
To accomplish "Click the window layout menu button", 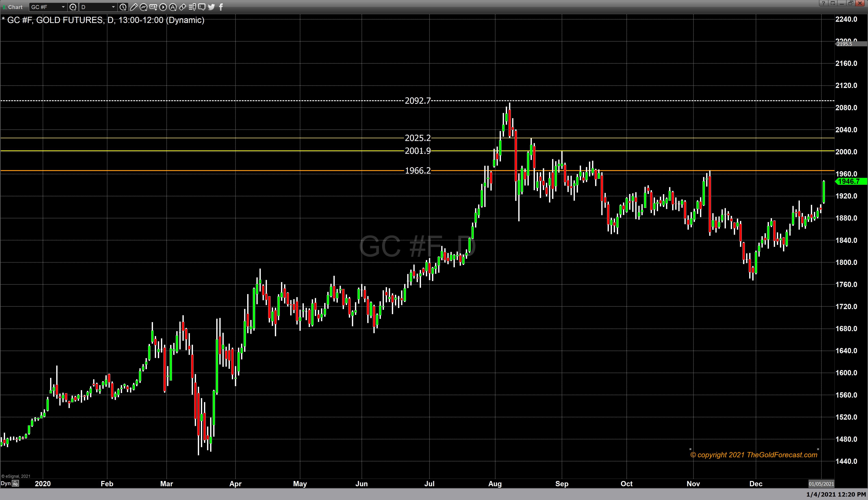I will pyautogui.click(x=833, y=3).
